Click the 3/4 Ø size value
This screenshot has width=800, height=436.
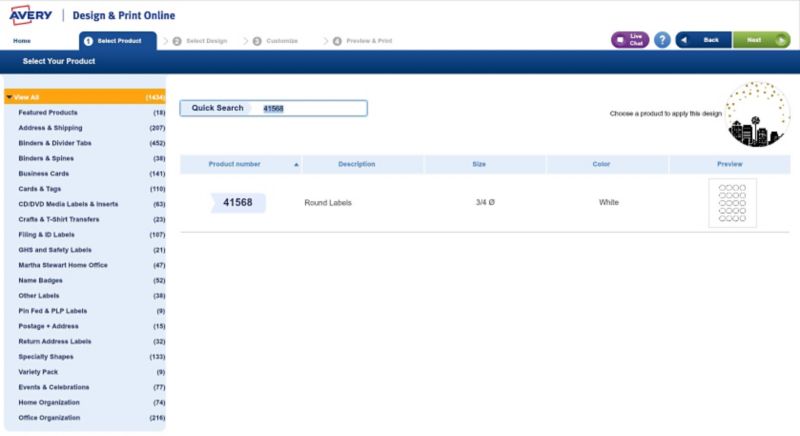coord(485,202)
